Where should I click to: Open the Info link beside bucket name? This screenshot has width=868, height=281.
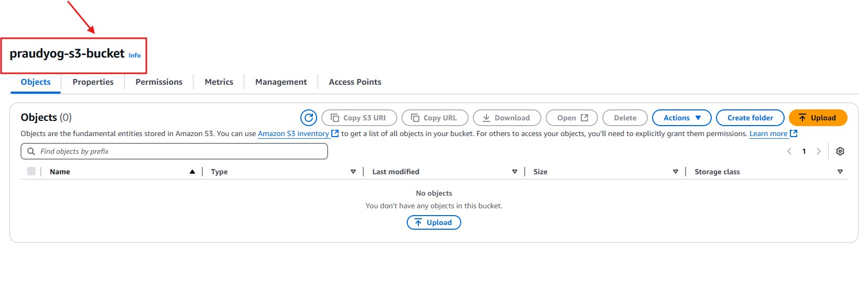tap(135, 55)
